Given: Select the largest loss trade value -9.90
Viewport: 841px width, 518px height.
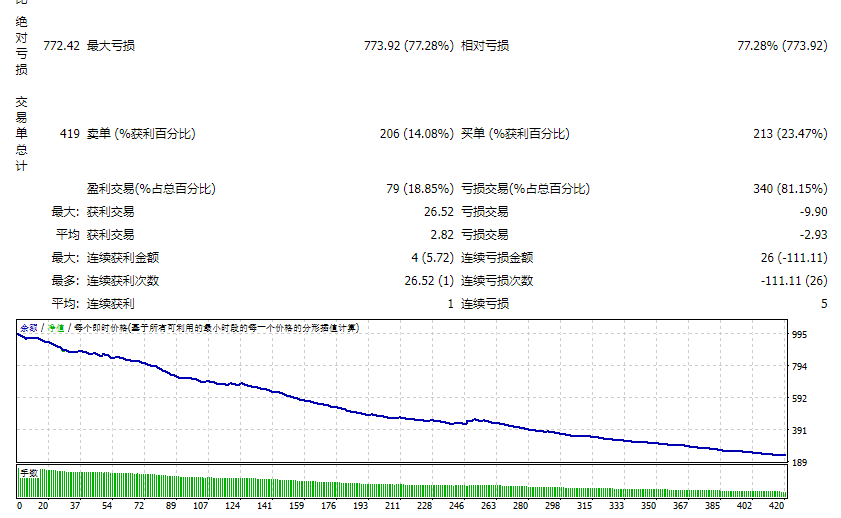Looking at the screenshot, I should [x=814, y=212].
